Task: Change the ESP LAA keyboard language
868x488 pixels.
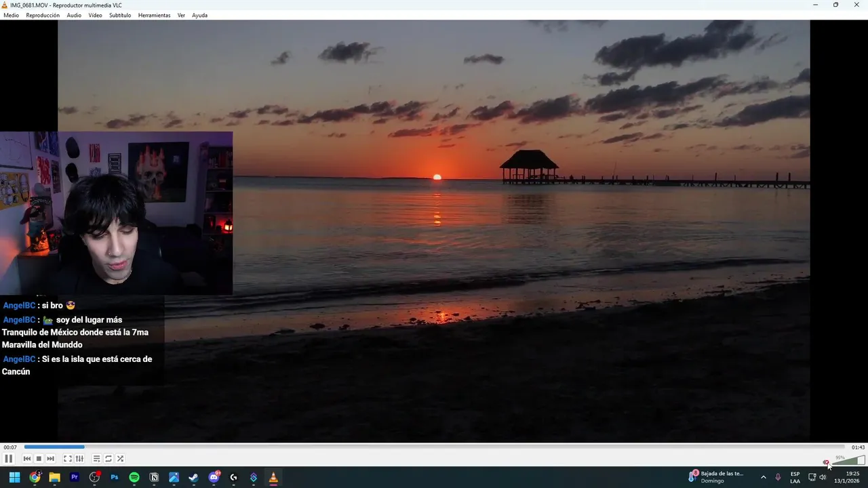Action: coord(795,477)
